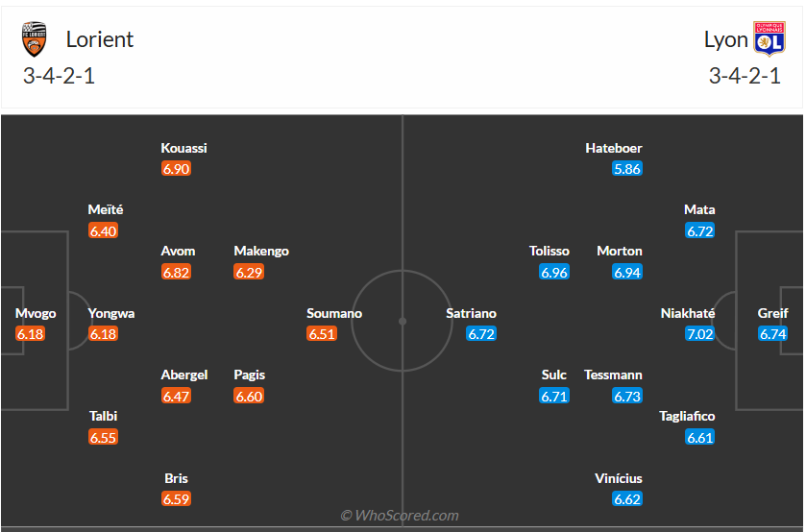Image resolution: width=806 pixels, height=532 pixels.
Task: Click Tagliafico's 6.61 rating badge
Action: (700, 438)
